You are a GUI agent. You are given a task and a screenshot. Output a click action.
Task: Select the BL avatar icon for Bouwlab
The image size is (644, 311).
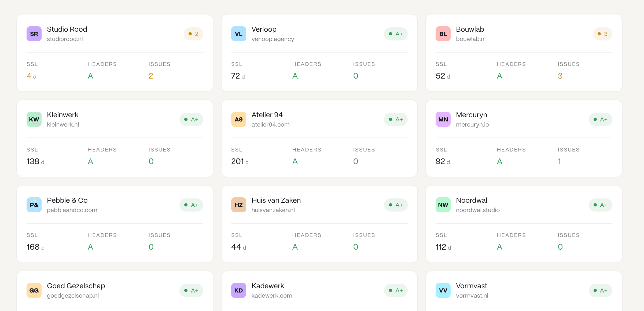click(443, 34)
